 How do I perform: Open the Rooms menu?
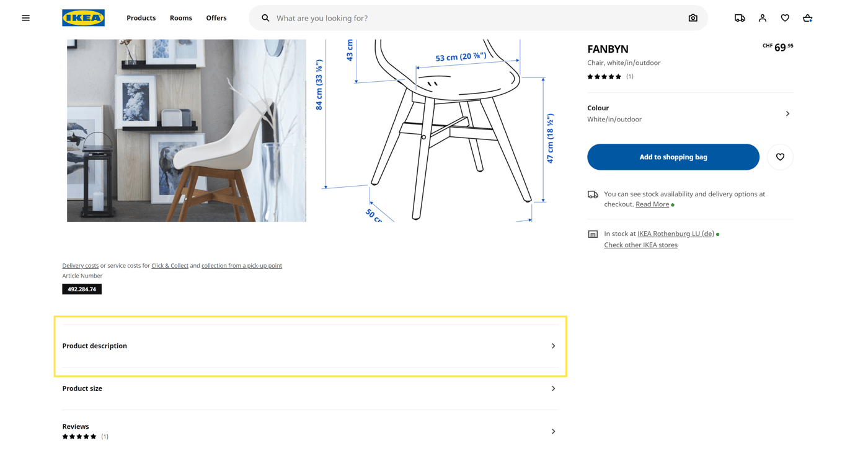tap(180, 18)
